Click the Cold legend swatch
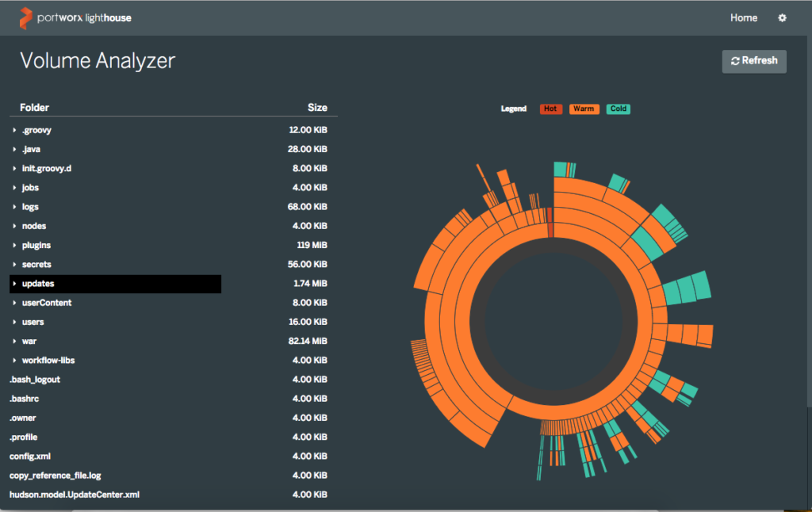Image resolution: width=812 pixels, height=512 pixels. click(x=618, y=109)
